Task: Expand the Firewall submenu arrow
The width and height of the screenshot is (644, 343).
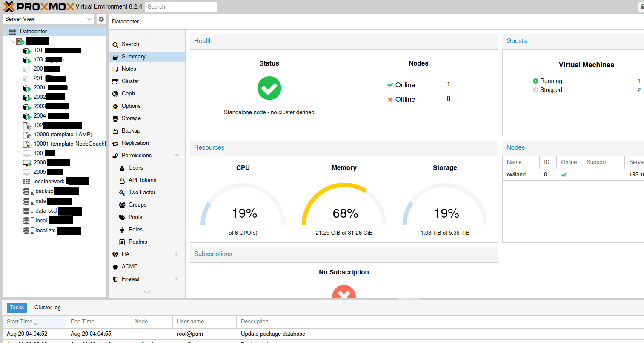Action: point(177,279)
